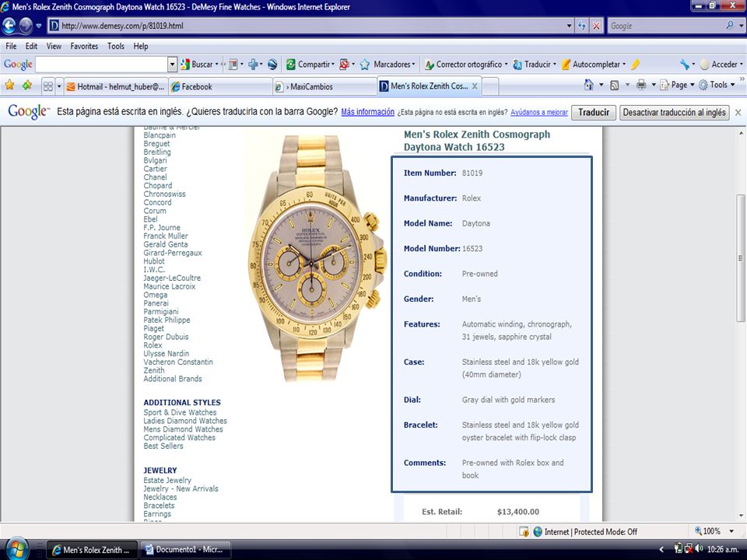Open the Más información link
This screenshot has height=560, width=747.
(x=368, y=112)
